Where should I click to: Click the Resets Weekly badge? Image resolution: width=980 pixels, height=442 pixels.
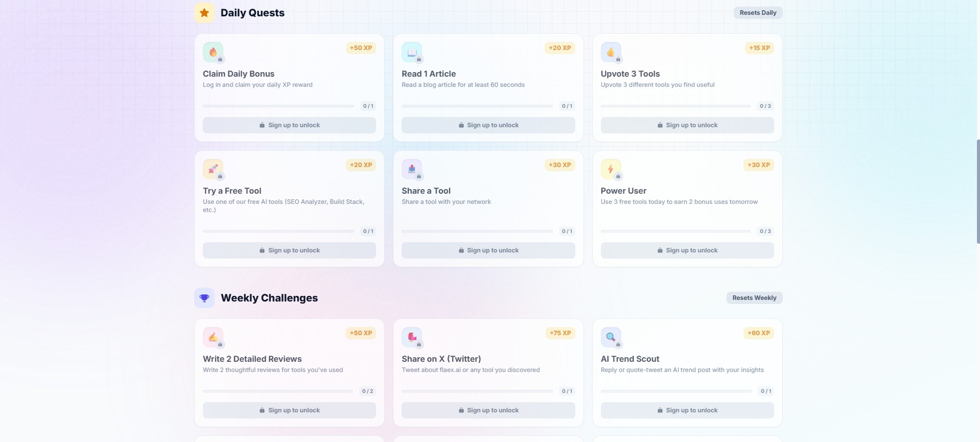tap(754, 297)
